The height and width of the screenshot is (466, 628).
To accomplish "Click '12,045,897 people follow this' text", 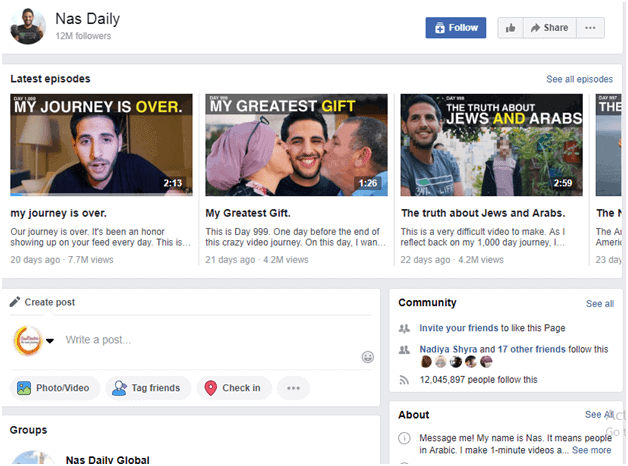I will click(x=478, y=380).
